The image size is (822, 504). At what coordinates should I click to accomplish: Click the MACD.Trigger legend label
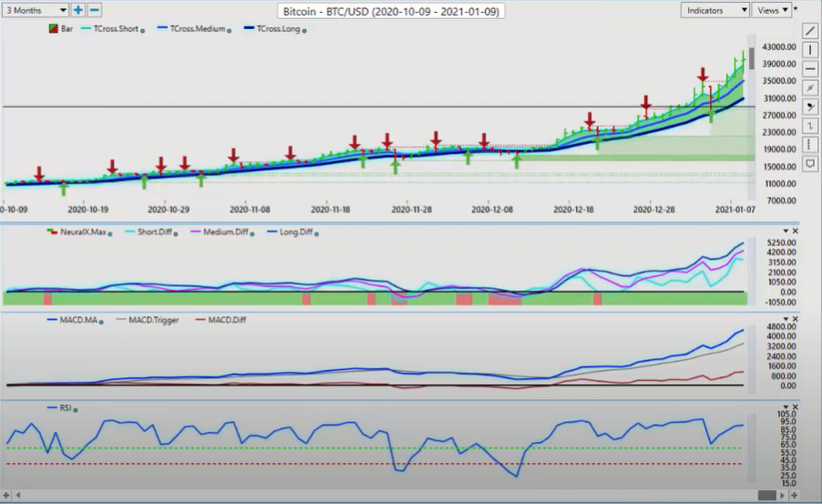click(154, 319)
